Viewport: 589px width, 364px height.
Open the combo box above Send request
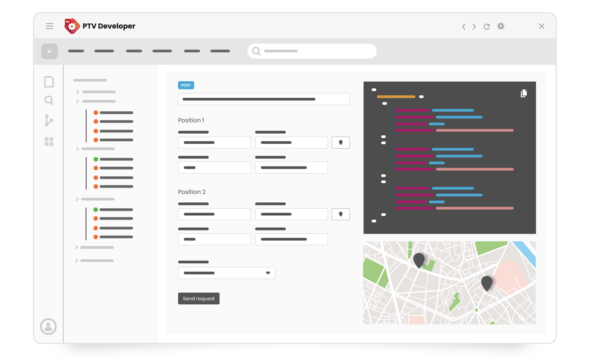coord(227,273)
